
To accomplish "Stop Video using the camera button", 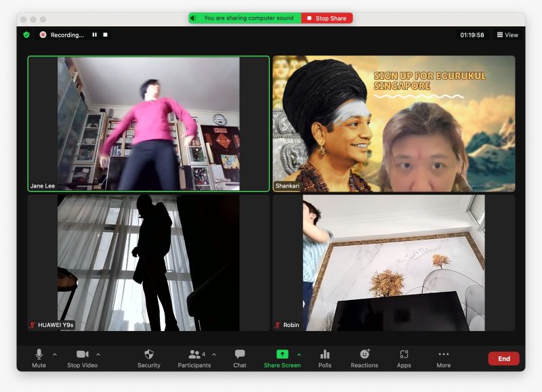I will [83, 357].
